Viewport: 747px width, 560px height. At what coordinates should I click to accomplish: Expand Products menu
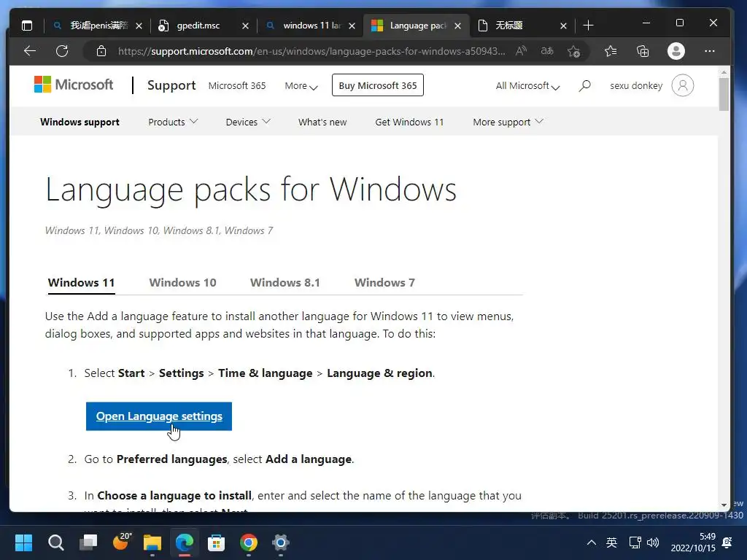pos(173,122)
